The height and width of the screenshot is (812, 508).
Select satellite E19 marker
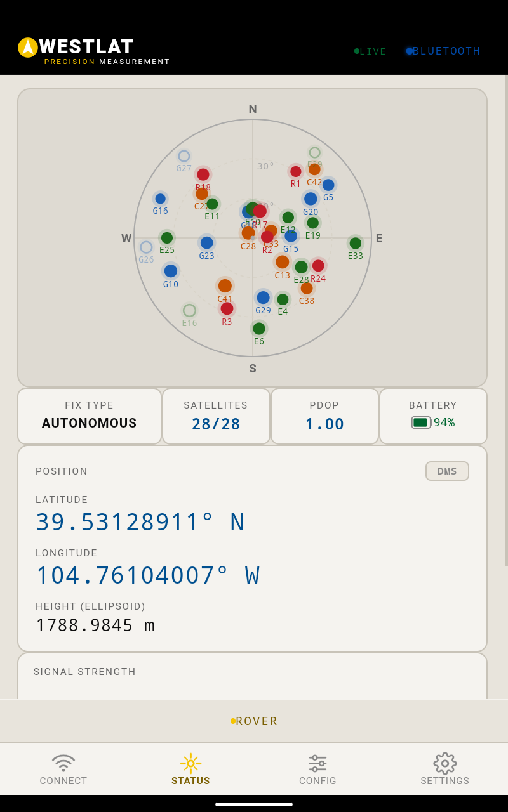point(313,223)
